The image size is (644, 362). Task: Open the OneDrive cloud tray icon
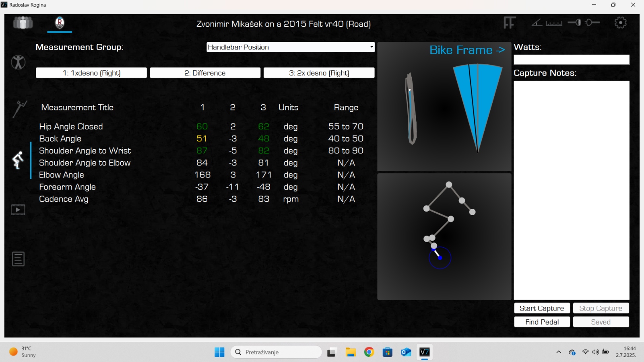tap(572, 352)
